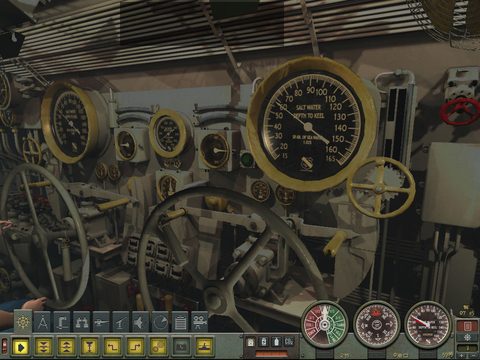The height and width of the screenshot is (360, 480).
Task: Activate the movie camera free view icon
Action: (x=200, y=322)
